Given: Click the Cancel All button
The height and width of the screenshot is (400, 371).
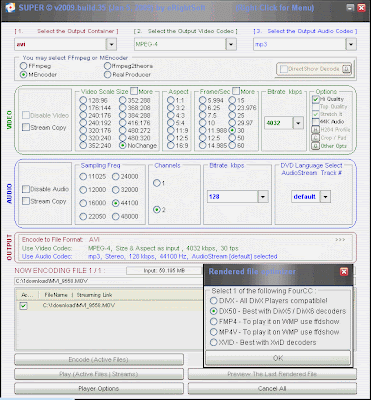Looking at the screenshot, I should (x=272, y=389).
